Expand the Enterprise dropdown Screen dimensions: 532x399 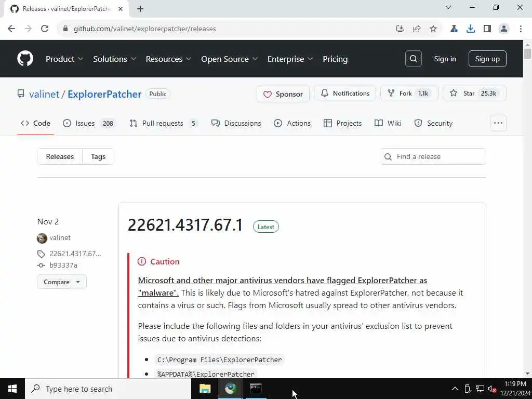point(290,59)
